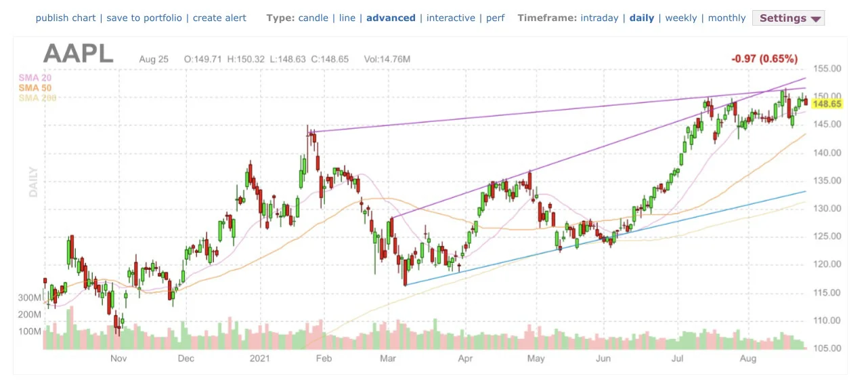Click the H:150.32 high value
The width and height of the screenshot is (868, 381).
point(246,60)
